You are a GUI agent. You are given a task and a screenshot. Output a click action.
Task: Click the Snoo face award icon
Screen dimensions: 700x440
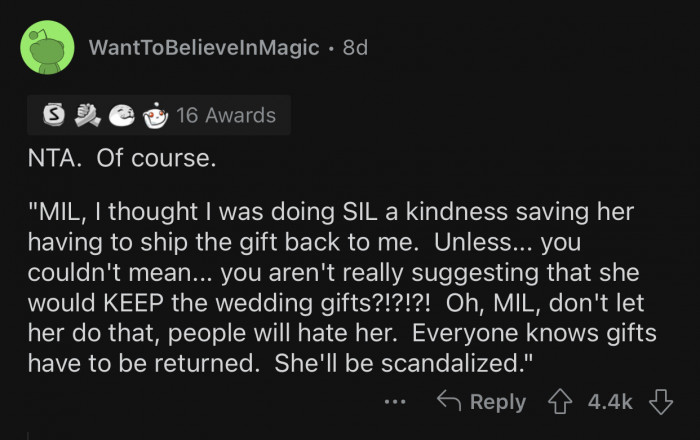point(153,115)
